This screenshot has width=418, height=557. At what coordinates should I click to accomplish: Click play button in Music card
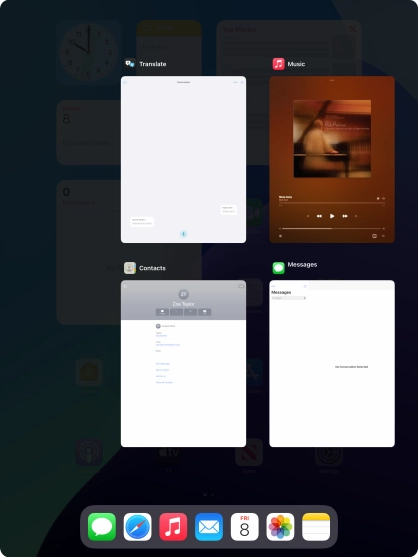332,216
